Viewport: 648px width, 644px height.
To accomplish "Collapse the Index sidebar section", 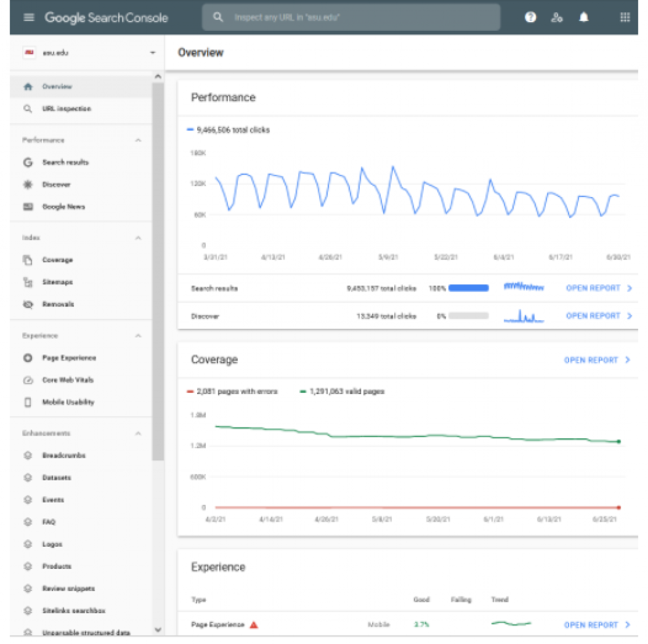I will tap(138, 238).
